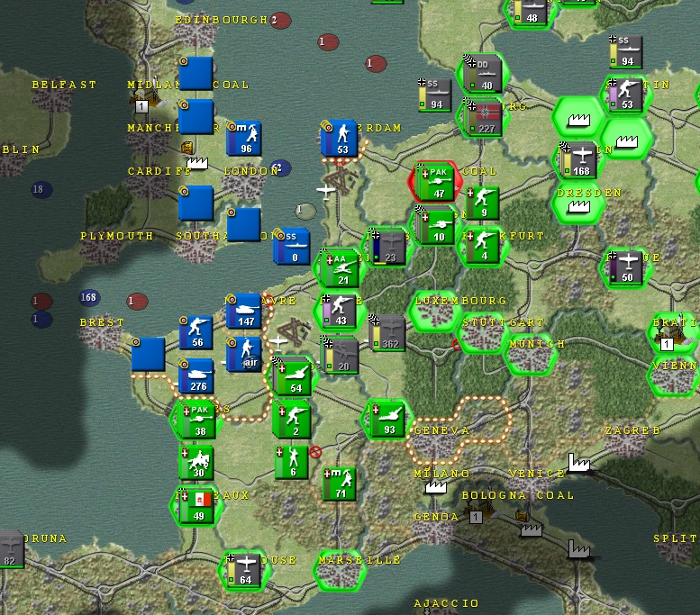
Task: Select the green cavalry unit numbered 30
Action: point(196,462)
